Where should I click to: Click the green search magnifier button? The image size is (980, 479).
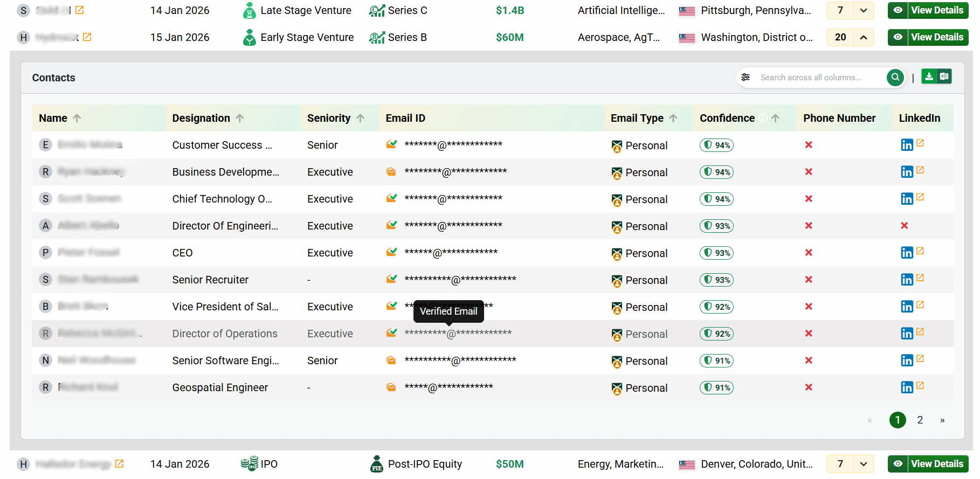(x=895, y=78)
